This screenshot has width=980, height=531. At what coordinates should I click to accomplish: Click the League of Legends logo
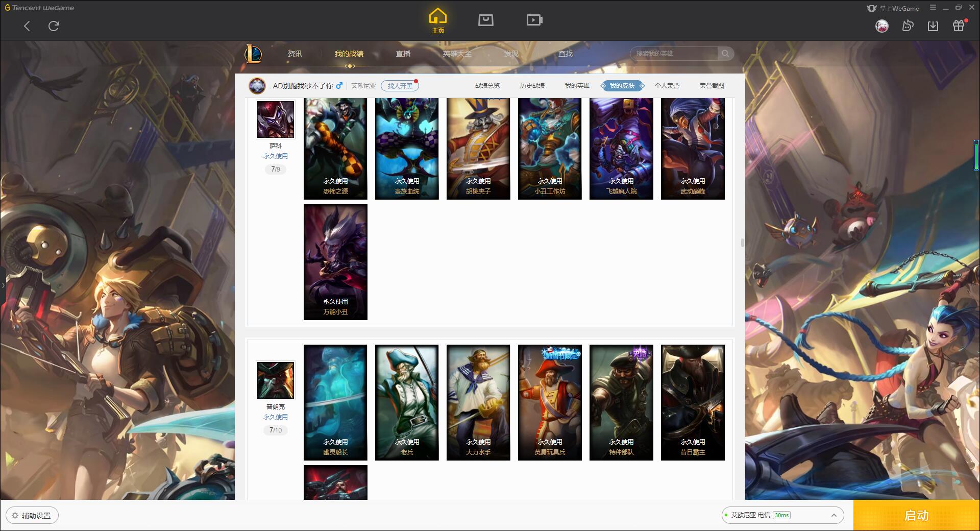(253, 54)
